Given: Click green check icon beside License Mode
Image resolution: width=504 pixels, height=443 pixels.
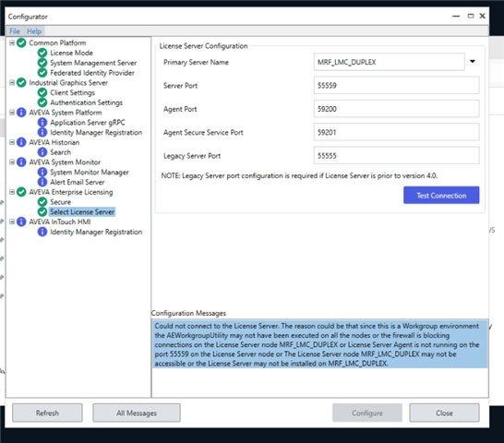Looking at the screenshot, I should click(42, 53).
